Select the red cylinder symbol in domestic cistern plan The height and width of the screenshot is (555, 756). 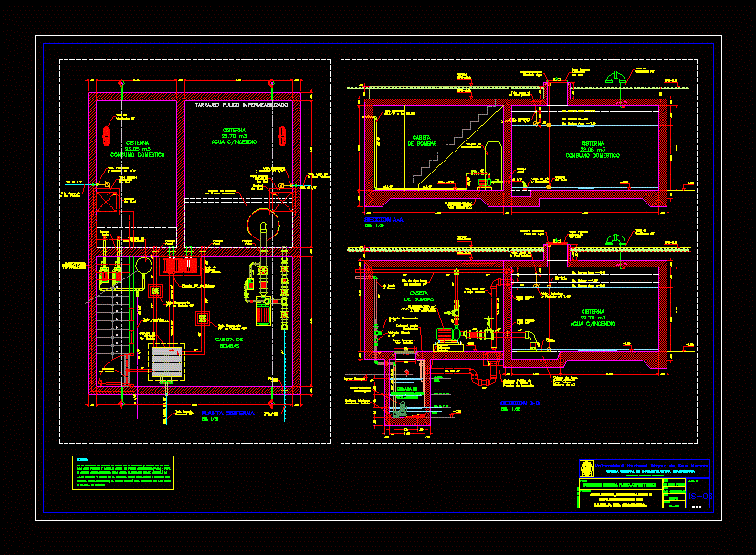tap(106, 135)
